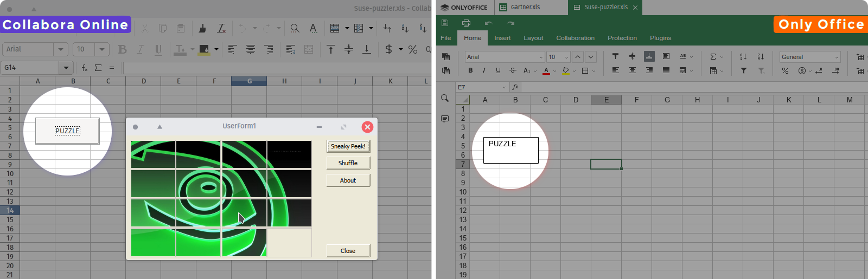Click the equals Formula icon in Collabora
This screenshot has width=868, height=279.
click(x=112, y=68)
